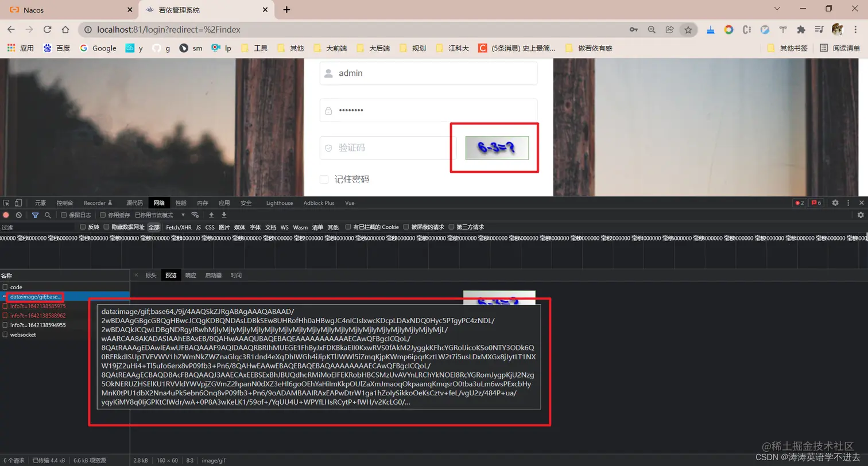Screen dimensions: 868x466
Task: Click the admin username field
Action: pyautogui.click(x=428, y=73)
